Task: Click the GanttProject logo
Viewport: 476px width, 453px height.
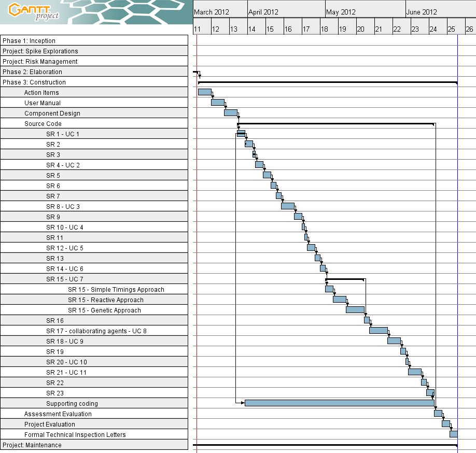Action: tap(33, 11)
